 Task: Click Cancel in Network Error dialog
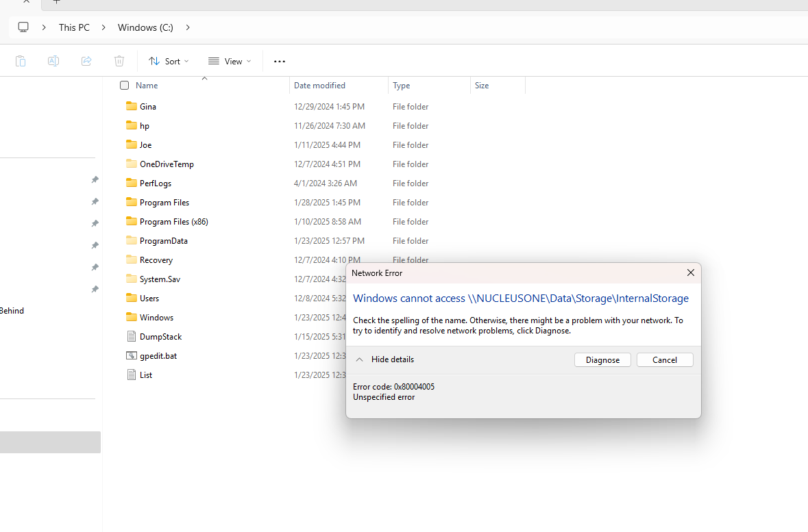coord(665,360)
